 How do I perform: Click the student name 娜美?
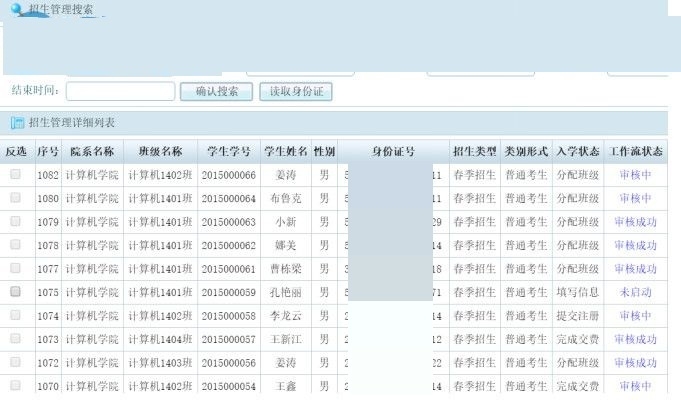(x=286, y=245)
